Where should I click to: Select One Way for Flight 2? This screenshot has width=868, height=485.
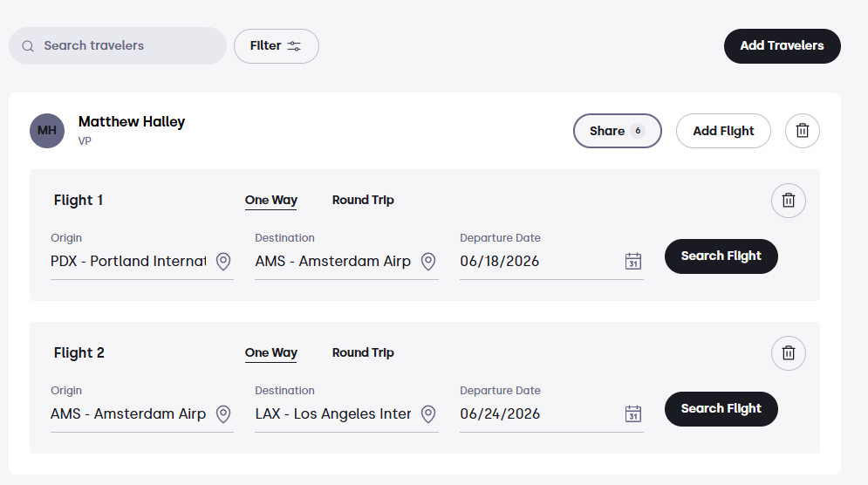(x=271, y=353)
